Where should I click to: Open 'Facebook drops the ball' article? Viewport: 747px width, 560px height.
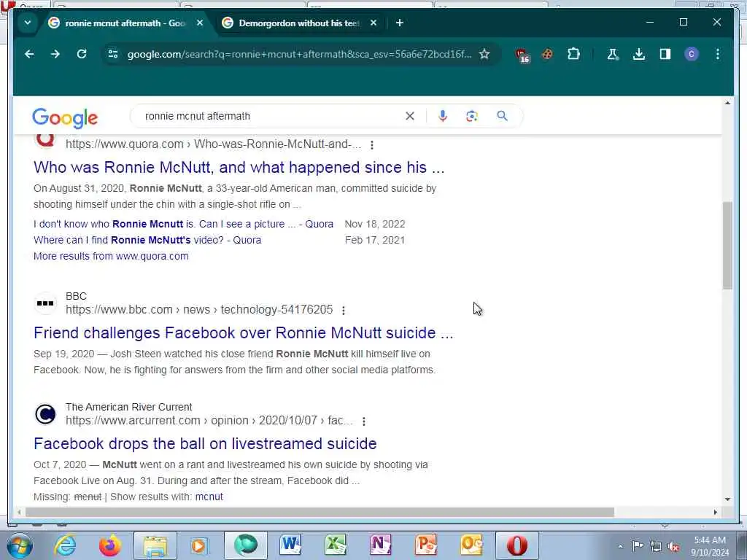(x=205, y=444)
